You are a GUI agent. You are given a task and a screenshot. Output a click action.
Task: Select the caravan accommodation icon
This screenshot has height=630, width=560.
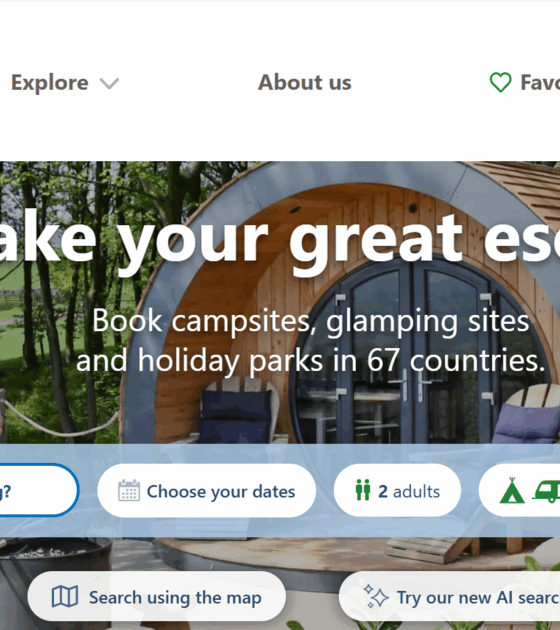point(546,491)
